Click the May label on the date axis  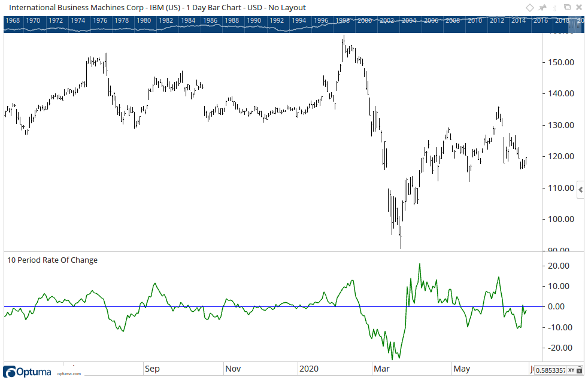[x=462, y=369]
